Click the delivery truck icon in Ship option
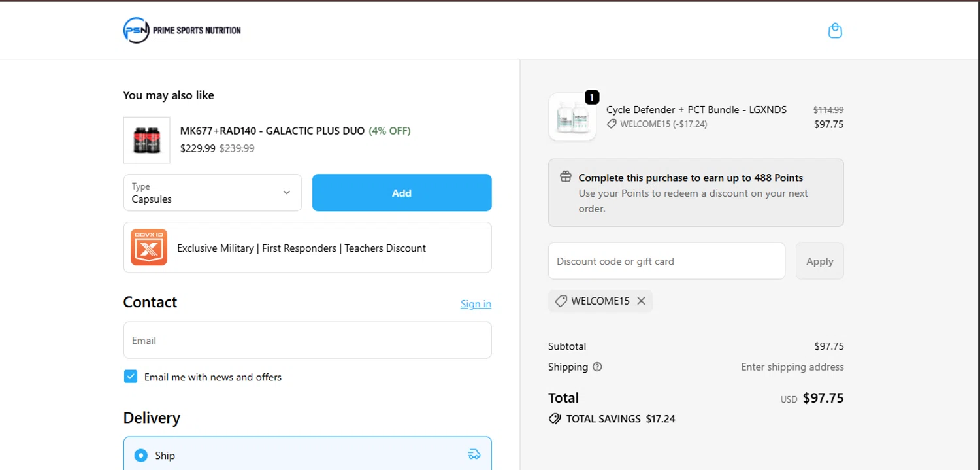Screen dimensions: 980x470 474,454
